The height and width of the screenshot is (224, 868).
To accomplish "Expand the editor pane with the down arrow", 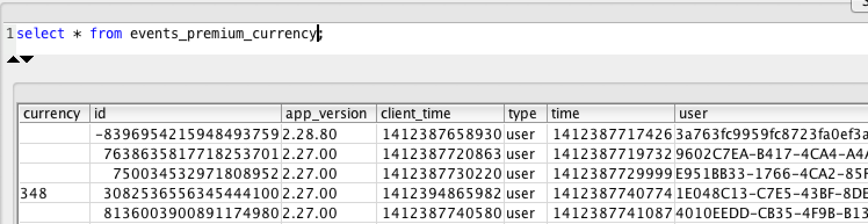I will click(x=27, y=59).
